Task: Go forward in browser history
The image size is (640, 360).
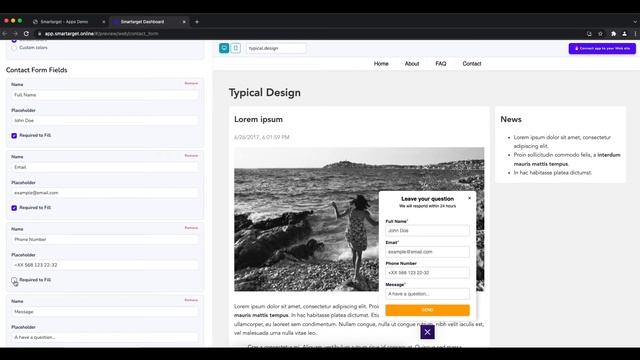Action: [x=15, y=33]
